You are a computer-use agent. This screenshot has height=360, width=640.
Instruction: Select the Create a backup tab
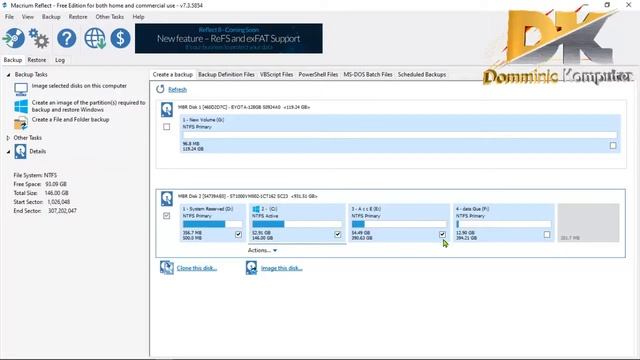pos(173,75)
